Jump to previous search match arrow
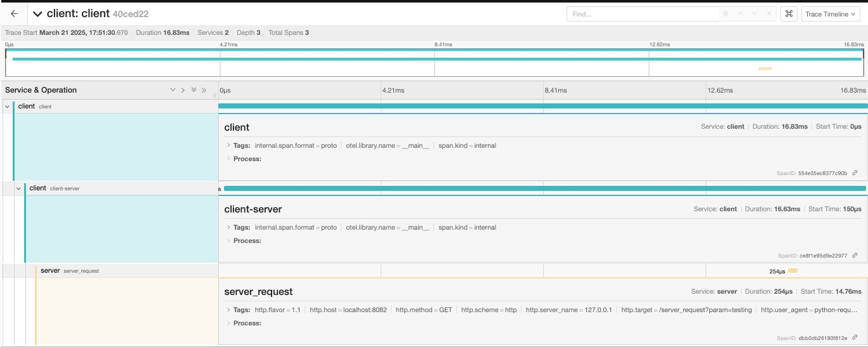 [x=740, y=14]
